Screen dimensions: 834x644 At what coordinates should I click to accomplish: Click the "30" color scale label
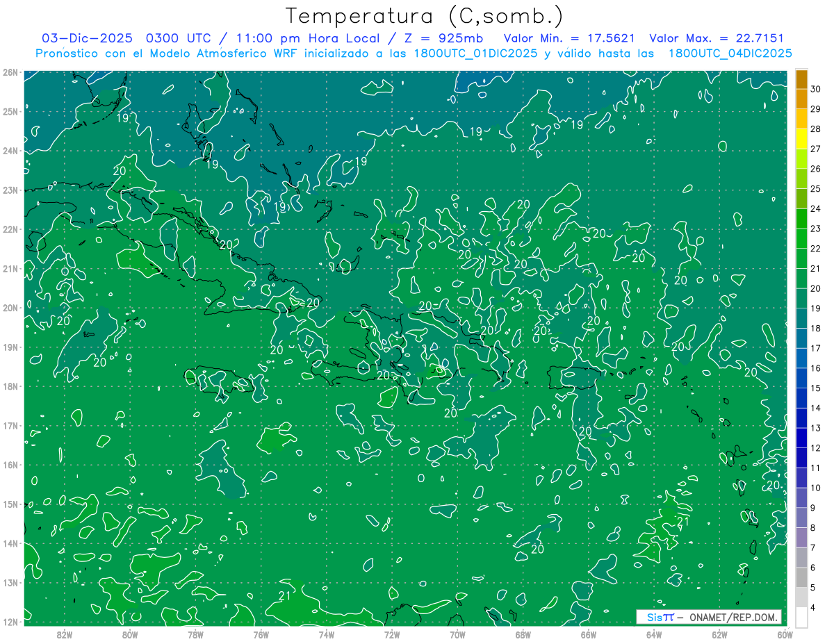pos(816,88)
